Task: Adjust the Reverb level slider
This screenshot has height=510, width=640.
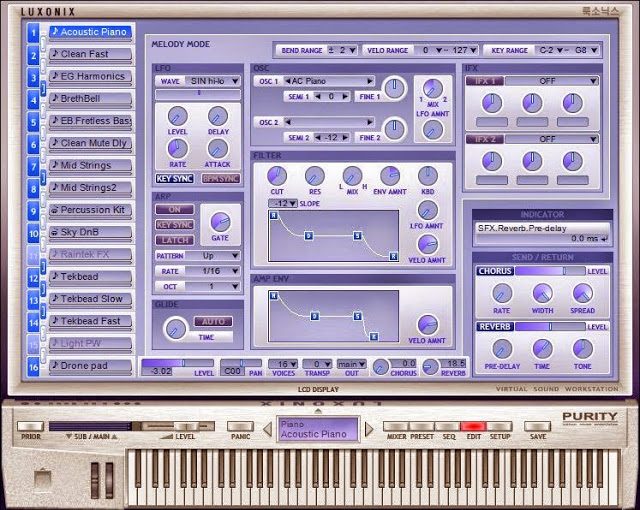Action: 550,327
